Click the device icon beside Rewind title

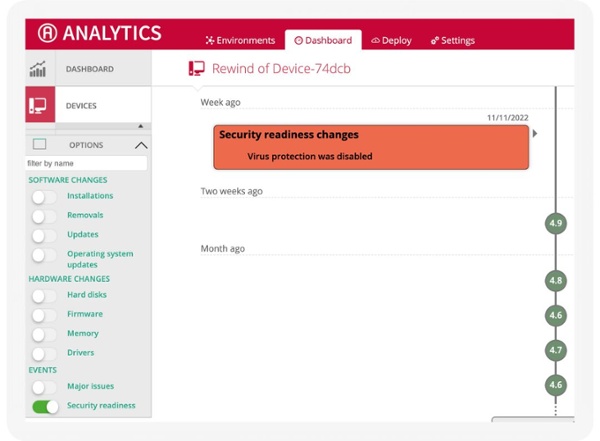[x=197, y=69]
